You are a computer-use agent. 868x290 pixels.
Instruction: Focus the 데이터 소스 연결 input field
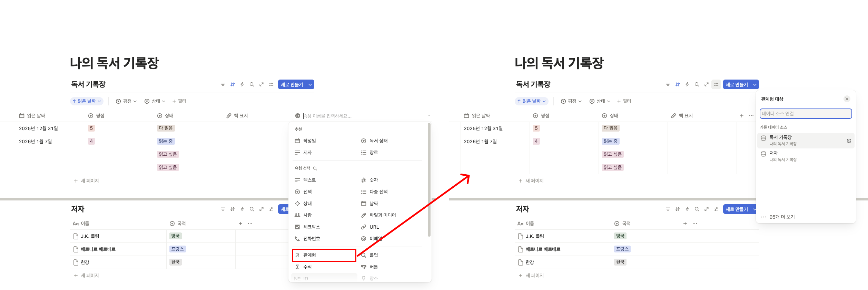806,114
